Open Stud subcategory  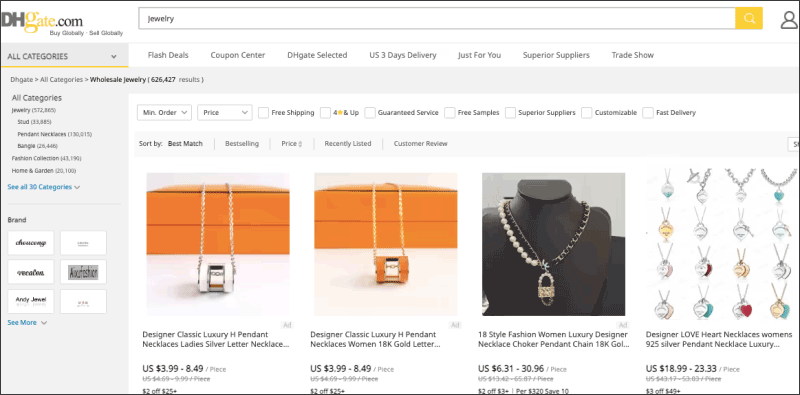(x=34, y=122)
